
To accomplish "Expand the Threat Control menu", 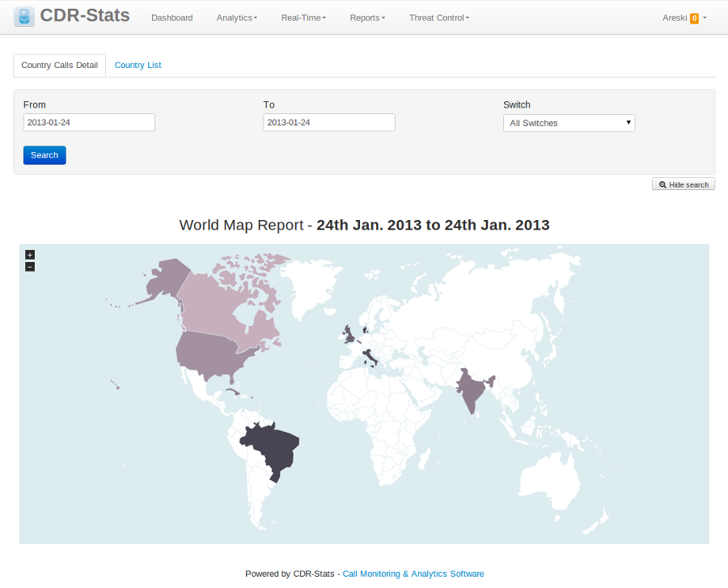I will 438,18.
